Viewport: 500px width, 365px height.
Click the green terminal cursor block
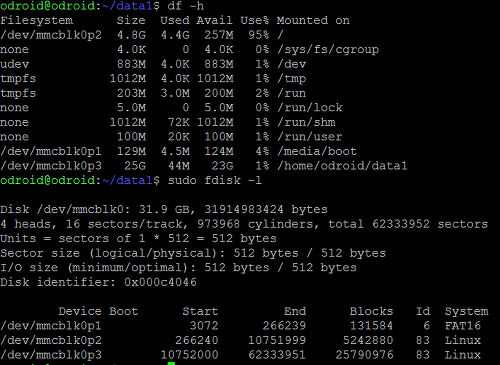(171, 363)
